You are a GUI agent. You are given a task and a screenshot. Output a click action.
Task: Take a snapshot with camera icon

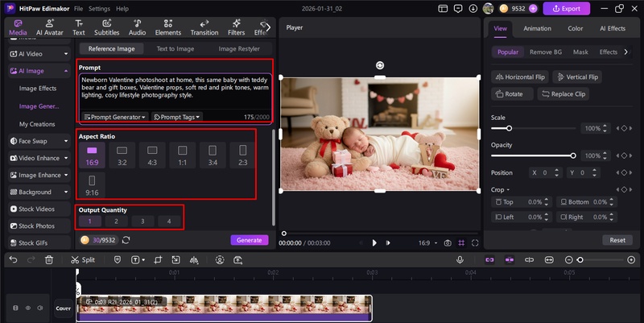click(x=448, y=243)
